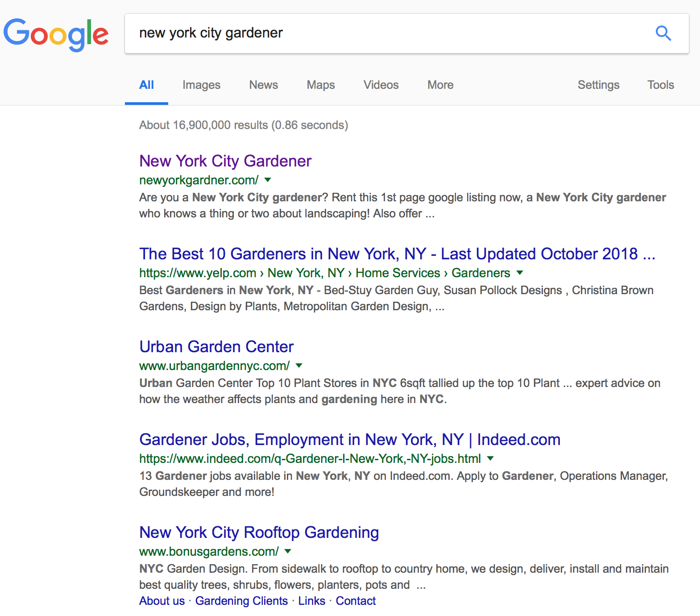Open dropdown arrow after the indeed.com URL
The height and width of the screenshot is (616, 700).
(490, 458)
